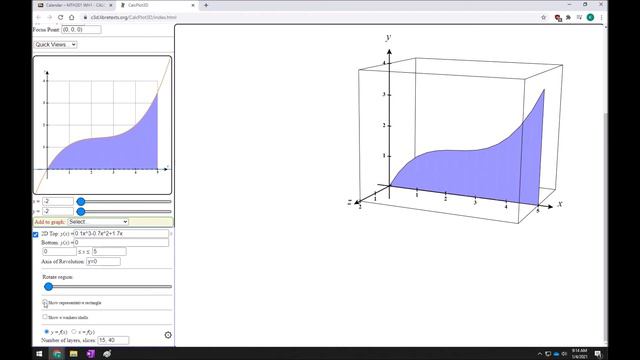
Task: Edit the Focus Point field
Action: tap(81, 29)
